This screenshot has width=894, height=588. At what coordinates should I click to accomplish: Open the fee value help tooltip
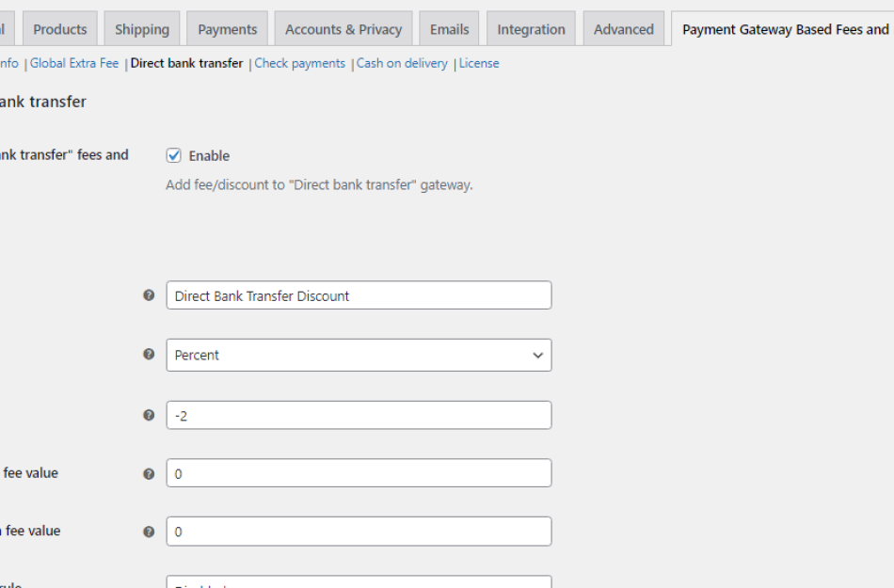pos(149,415)
